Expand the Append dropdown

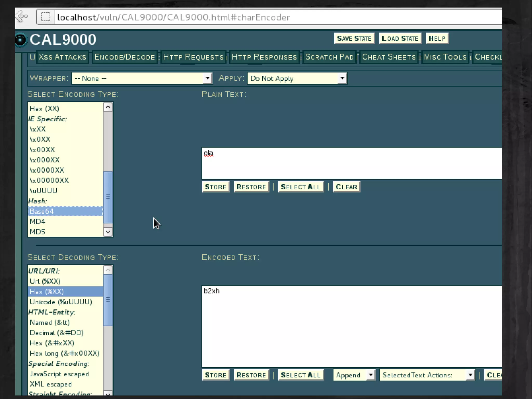point(354,375)
